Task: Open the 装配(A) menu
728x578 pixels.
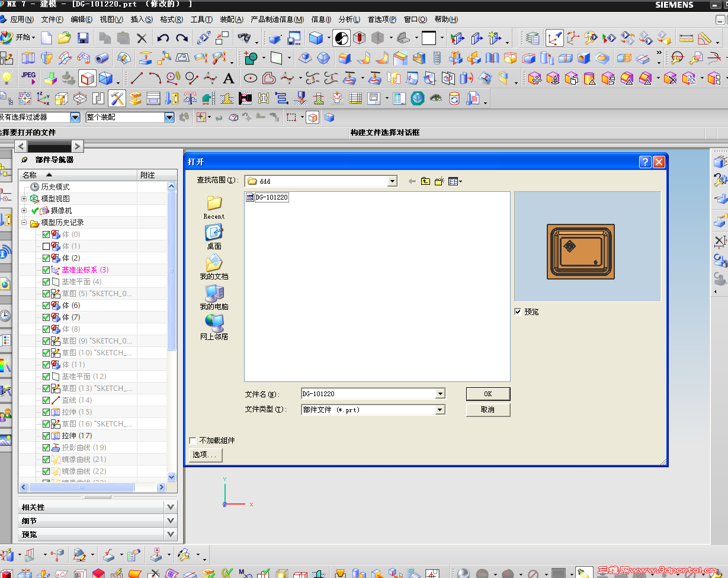Action: tap(231, 20)
